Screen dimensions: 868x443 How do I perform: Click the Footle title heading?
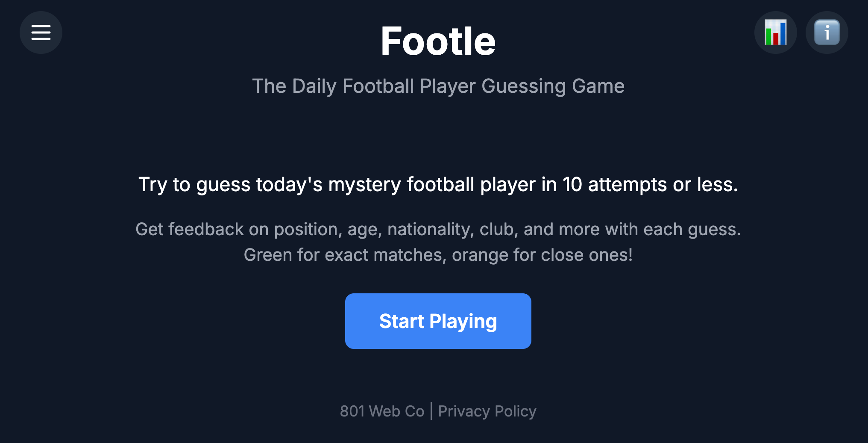(438, 41)
